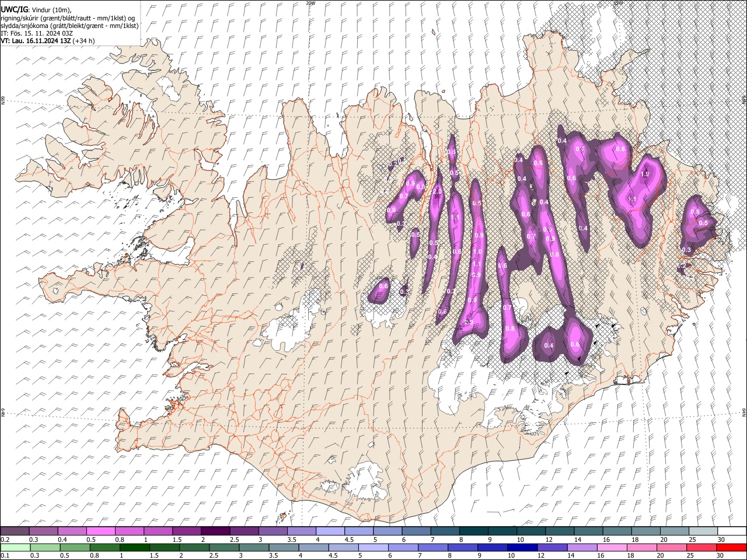This screenshot has height=560, width=747.
Task: Click the 'rigning/skúrir' legend description line
Action: (68, 18)
